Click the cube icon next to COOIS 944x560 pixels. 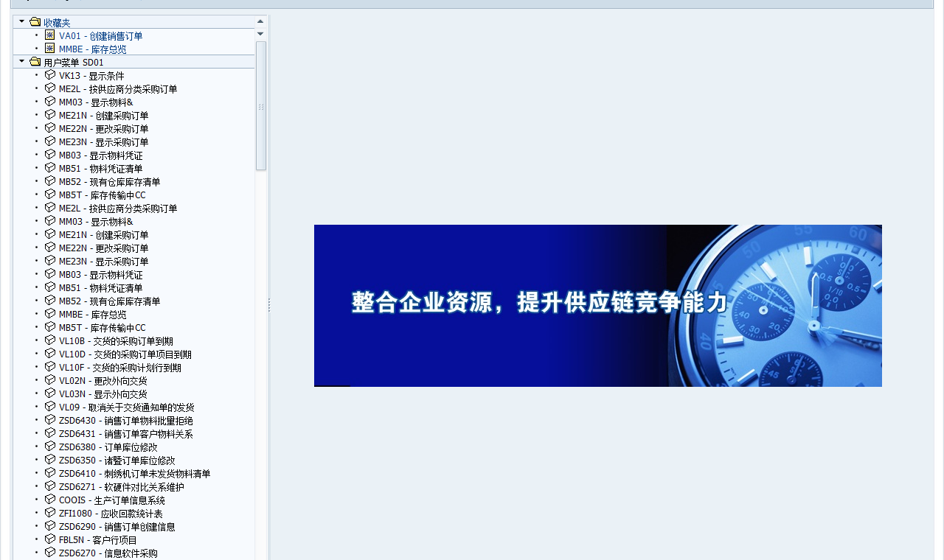pyautogui.click(x=49, y=500)
